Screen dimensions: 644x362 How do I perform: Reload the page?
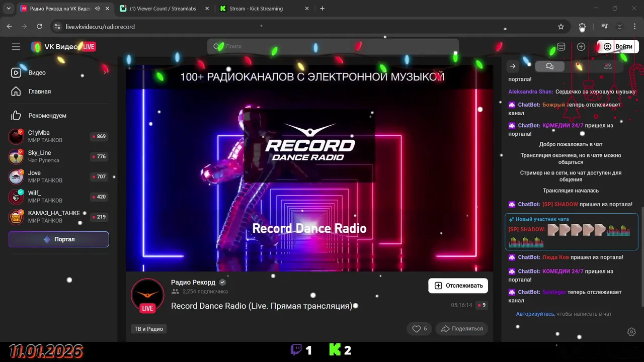click(x=39, y=27)
